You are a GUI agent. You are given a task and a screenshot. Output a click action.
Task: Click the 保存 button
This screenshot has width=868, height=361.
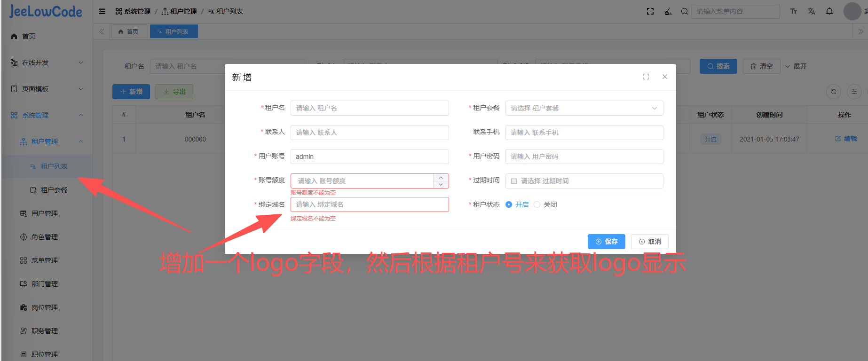tap(606, 242)
